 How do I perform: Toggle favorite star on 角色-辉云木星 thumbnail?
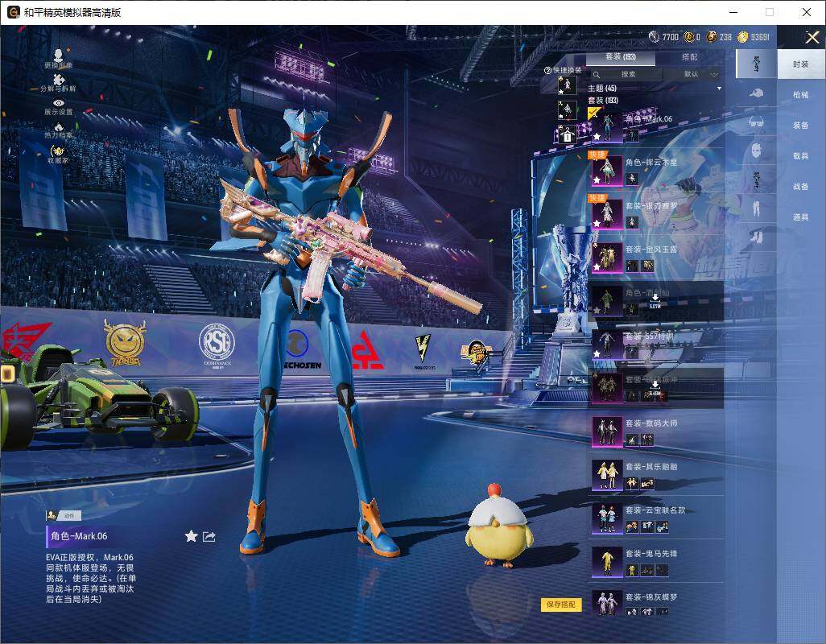click(597, 180)
